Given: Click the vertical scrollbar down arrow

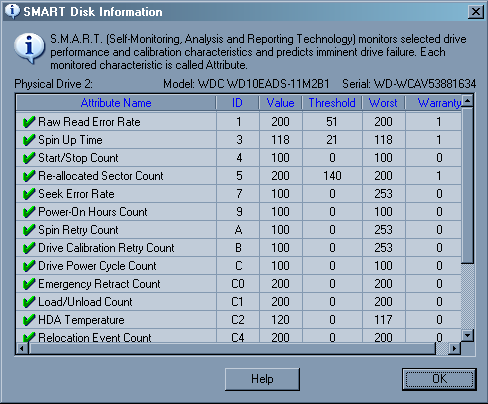Looking at the screenshot, I should (468, 335).
